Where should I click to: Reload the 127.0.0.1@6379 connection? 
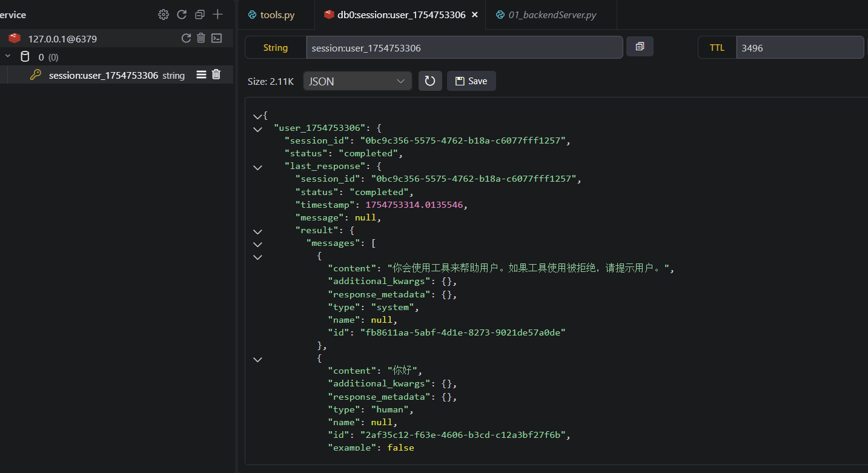coord(187,38)
